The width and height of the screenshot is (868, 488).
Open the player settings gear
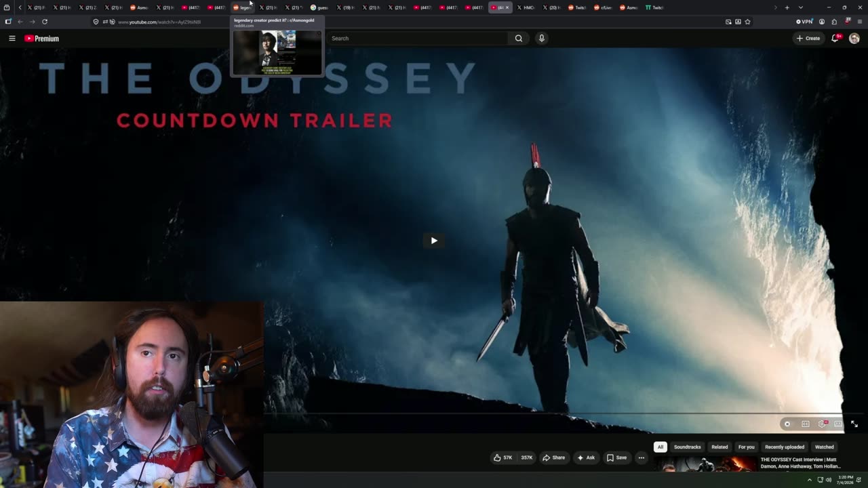(x=822, y=424)
